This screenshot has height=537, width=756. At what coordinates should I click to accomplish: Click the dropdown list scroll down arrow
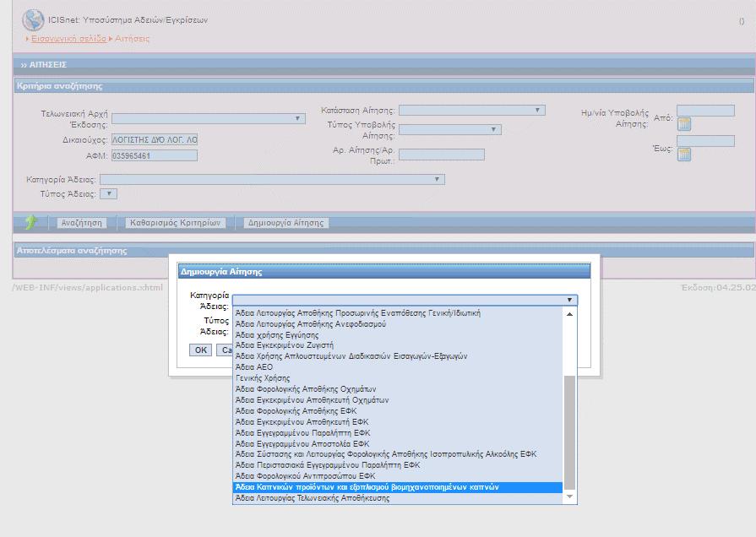pyautogui.click(x=569, y=496)
